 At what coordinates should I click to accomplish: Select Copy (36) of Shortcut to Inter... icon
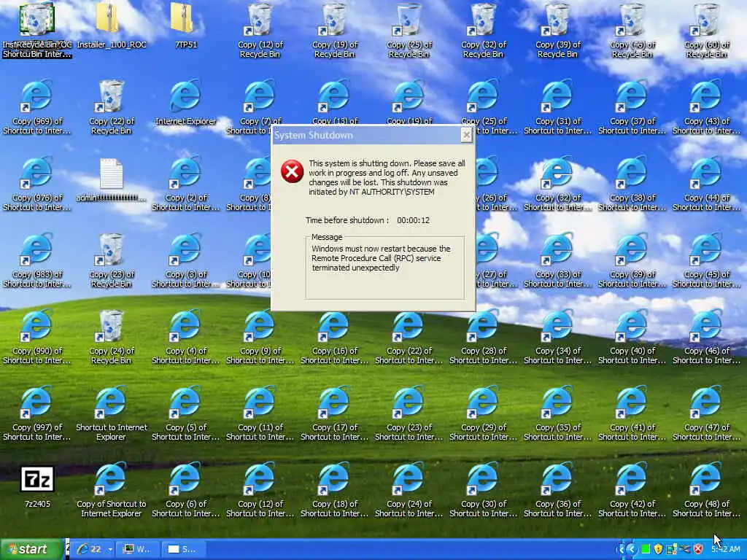[557, 491]
